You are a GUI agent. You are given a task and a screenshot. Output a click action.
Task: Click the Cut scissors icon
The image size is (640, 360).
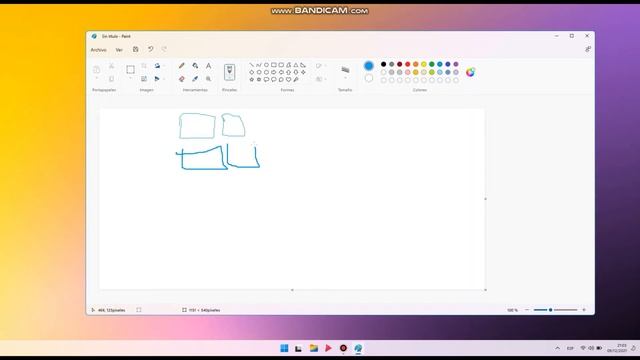click(x=111, y=66)
